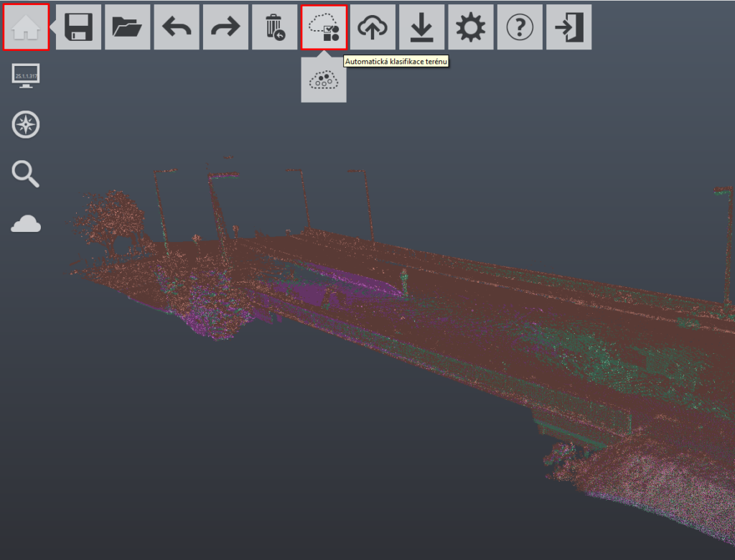Screen dimensions: 735x560
Task: Upload data with the cloud arrow icon
Action: (373, 27)
